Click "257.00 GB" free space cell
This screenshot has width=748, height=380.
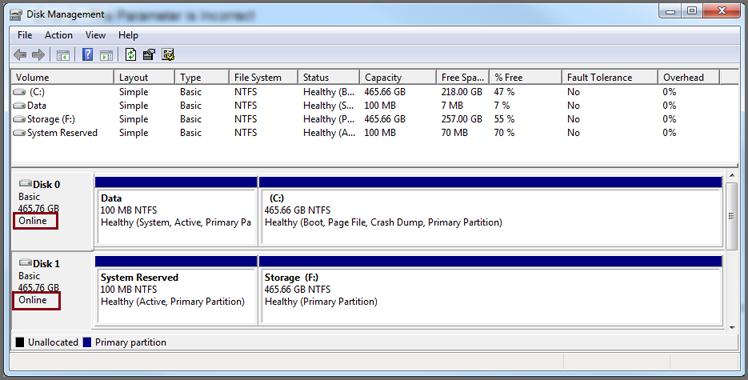(462, 119)
